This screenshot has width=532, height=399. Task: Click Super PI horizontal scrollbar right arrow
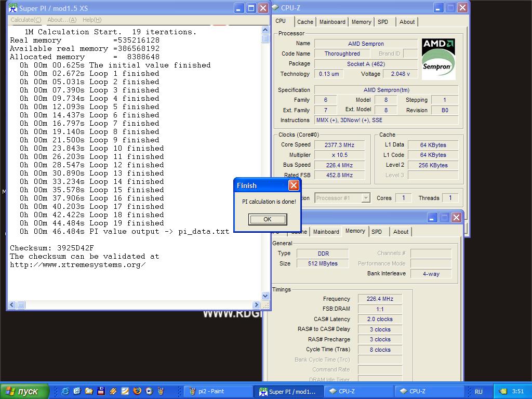(x=256, y=304)
